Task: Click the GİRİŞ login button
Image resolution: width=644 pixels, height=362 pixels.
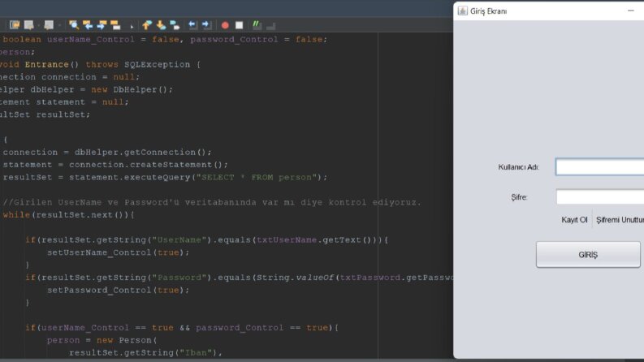Action: pyautogui.click(x=588, y=255)
